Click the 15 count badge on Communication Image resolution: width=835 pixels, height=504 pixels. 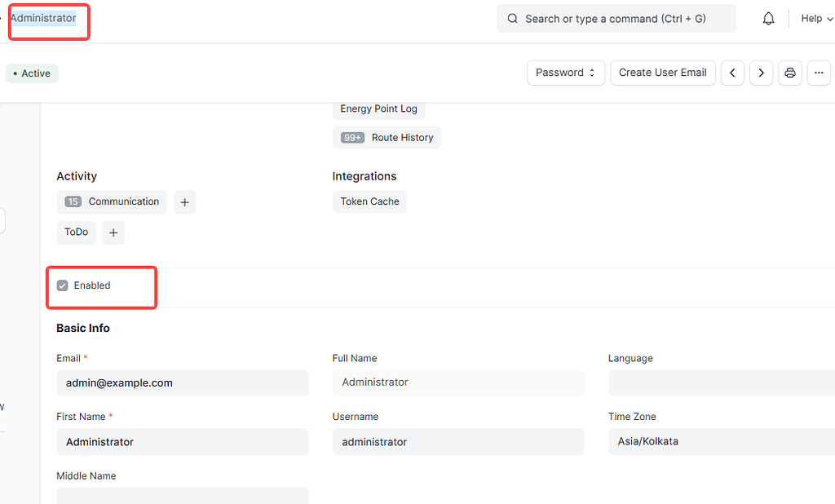coord(73,202)
